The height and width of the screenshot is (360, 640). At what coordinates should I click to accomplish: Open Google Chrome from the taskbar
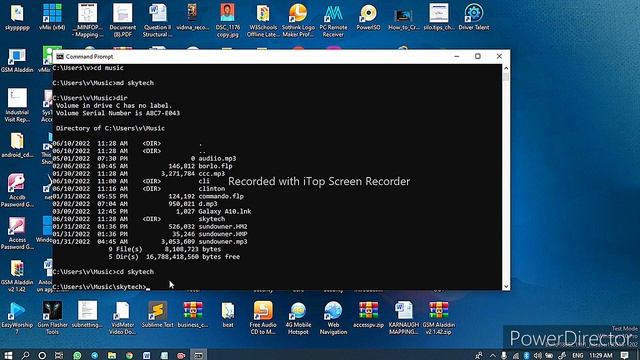129,356
